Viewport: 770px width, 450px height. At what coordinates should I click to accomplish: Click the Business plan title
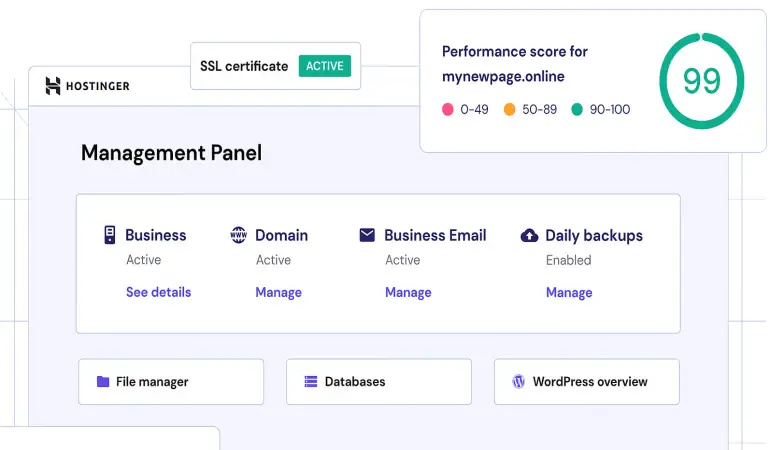(x=156, y=235)
